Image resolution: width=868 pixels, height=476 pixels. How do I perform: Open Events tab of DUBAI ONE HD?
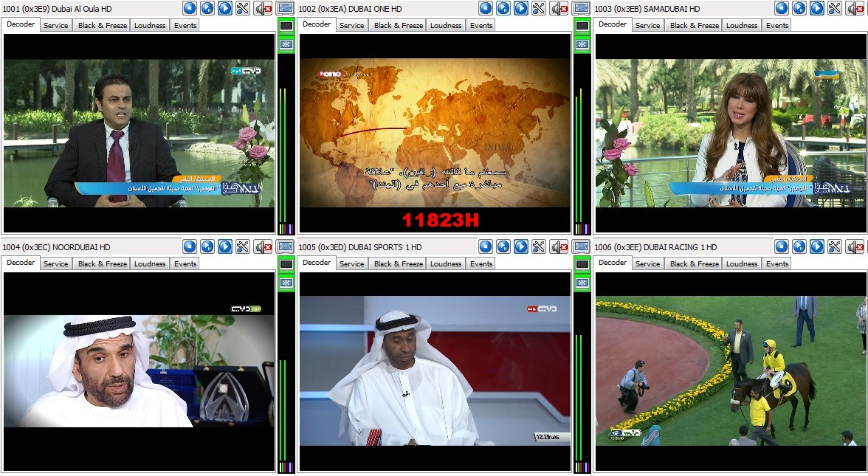pyautogui.click(x=481, y=25)
